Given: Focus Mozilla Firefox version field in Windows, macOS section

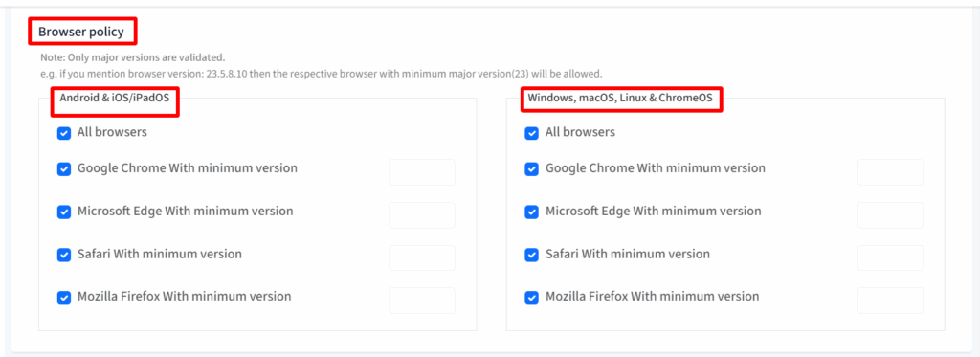Looking at the screenshot, I should point(891,301).
